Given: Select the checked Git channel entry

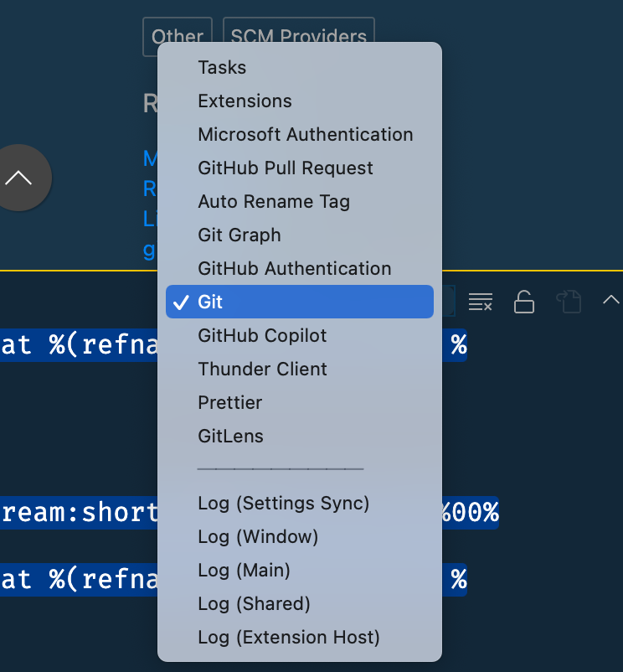Looking at the screenshot, I should click(299, 302).
